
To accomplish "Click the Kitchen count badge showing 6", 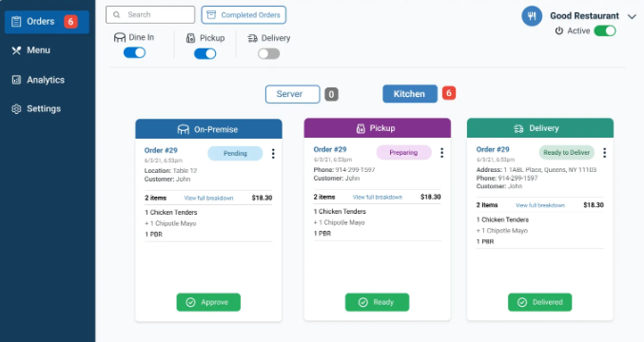I will 449,93.
